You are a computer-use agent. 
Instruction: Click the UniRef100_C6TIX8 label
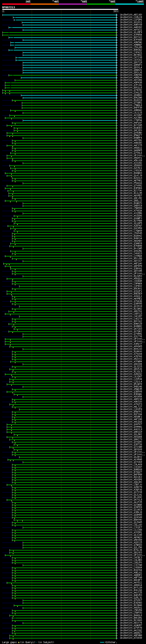click(x=131, y=58)
